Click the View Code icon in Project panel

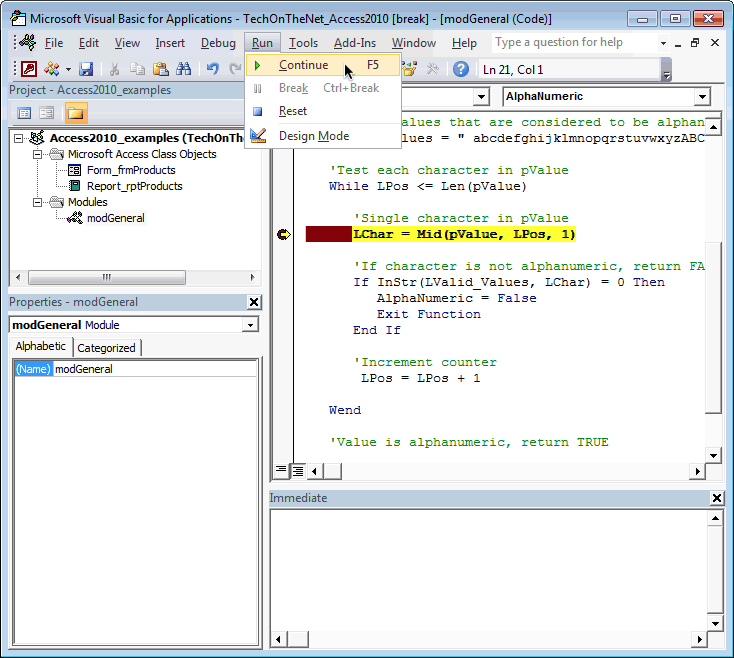pos(24,113)
